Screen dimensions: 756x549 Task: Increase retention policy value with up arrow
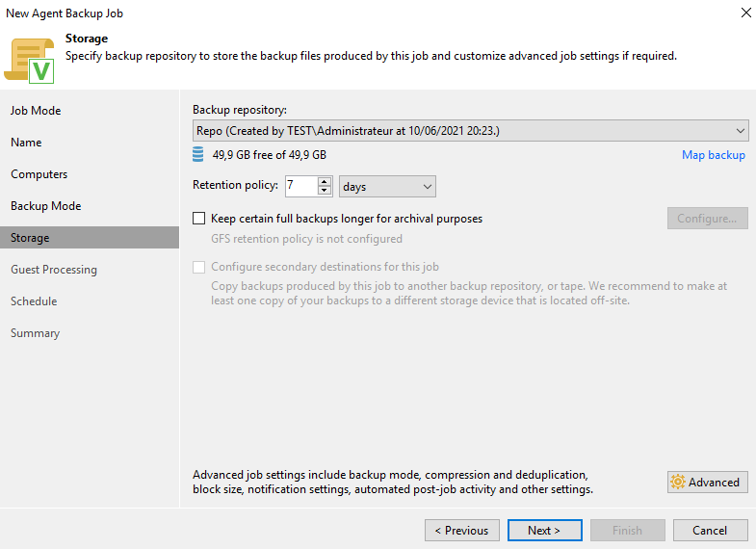pyautogui.click(x=325, y=182)
